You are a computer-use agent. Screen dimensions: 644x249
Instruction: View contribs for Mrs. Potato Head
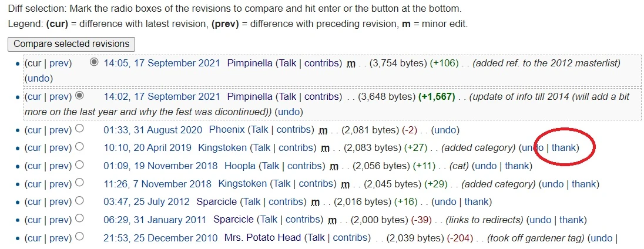click(350, 238)
